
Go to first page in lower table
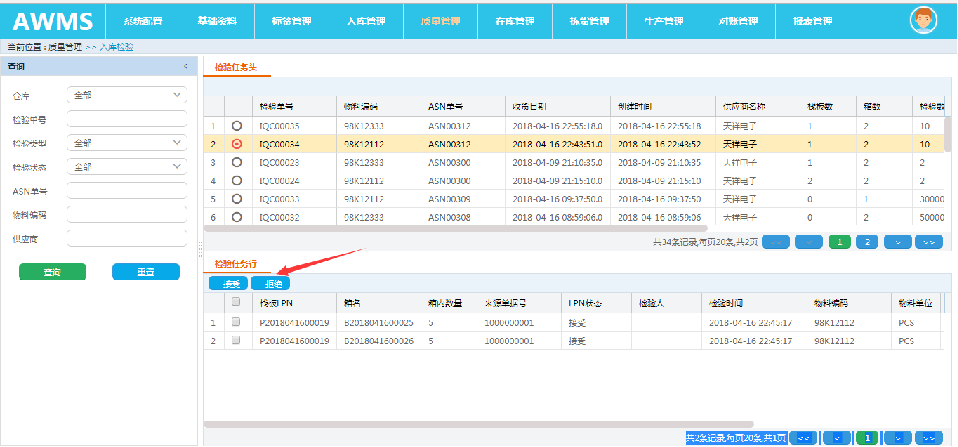coord(802,437)
